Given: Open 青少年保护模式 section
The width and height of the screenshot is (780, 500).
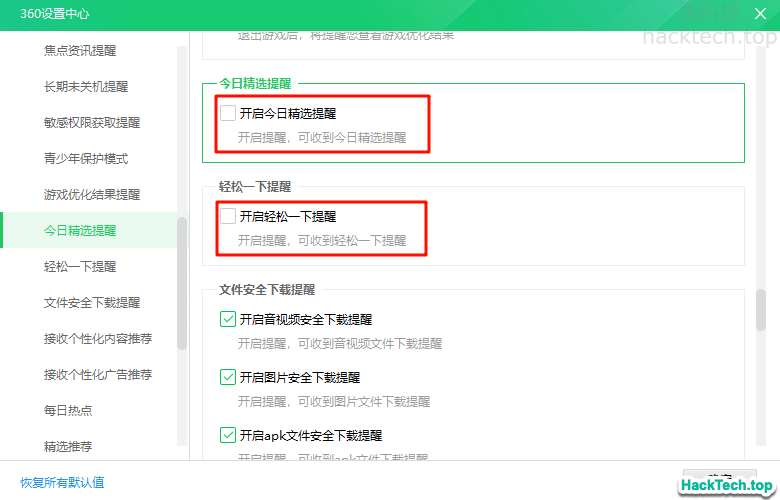Looking at the screenshot, I should click(x=86, y=159).
